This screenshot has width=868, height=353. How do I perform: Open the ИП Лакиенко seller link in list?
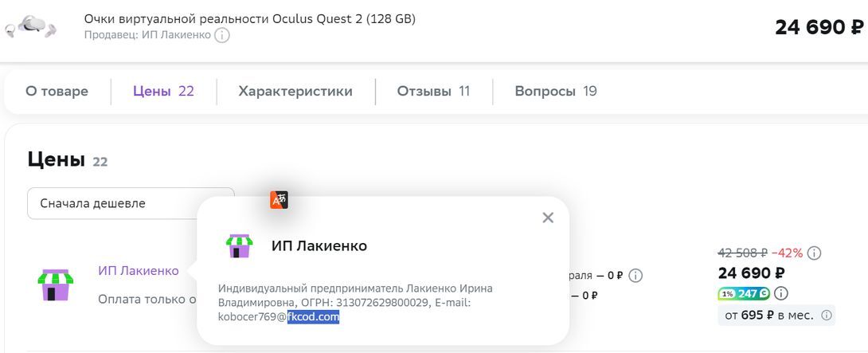139,271
